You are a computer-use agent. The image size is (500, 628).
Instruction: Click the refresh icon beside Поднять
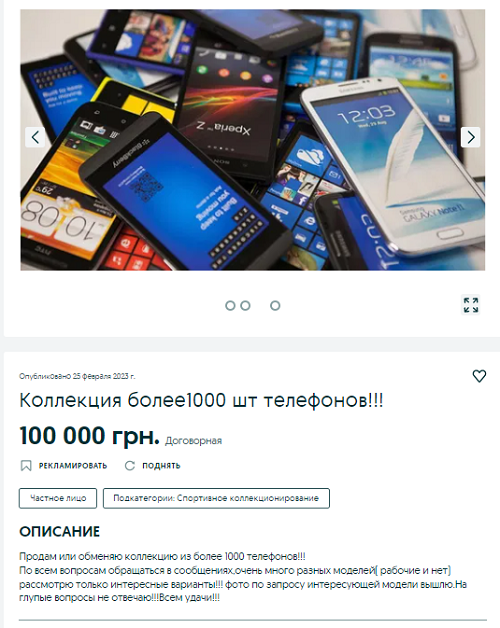(130, 465)
